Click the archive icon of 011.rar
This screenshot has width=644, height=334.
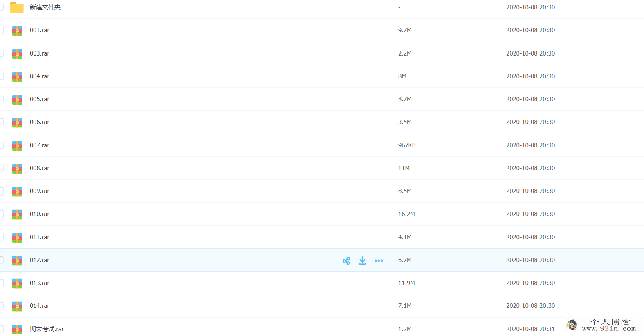(17, 238)
